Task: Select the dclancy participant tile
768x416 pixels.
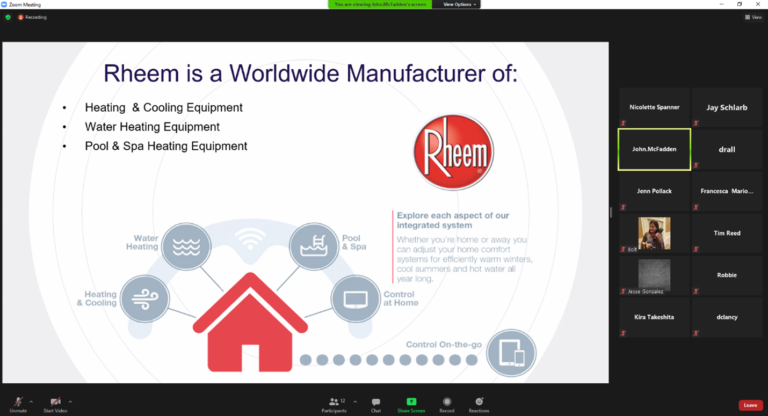Action: tap(727, 318)
